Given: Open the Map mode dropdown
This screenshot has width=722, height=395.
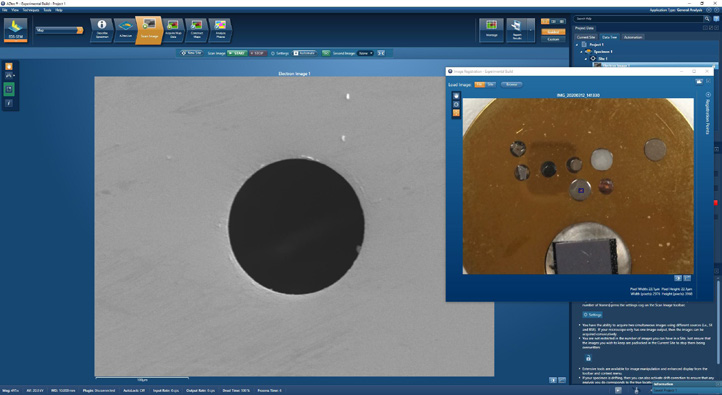Looking at the screenshot, I should 60,30.
